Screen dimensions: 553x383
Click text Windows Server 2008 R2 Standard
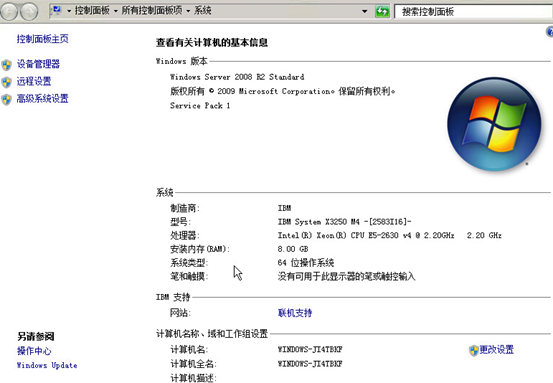pyautogui.click(x=237, y=77)
